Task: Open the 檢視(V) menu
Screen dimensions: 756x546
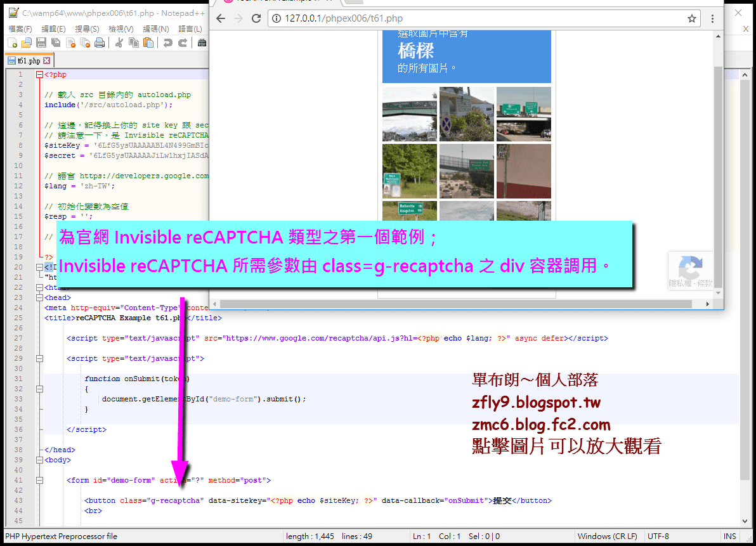Action: 121,29
